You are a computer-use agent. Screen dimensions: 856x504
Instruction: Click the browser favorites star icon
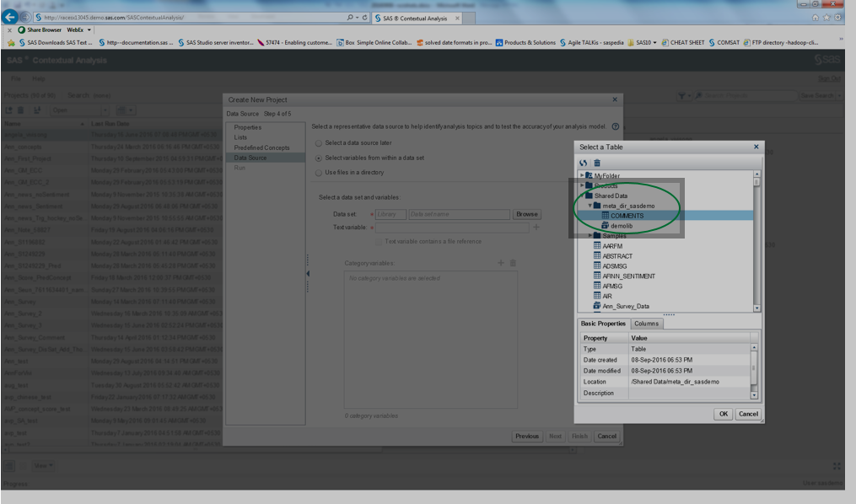click(x=826, y=18)
